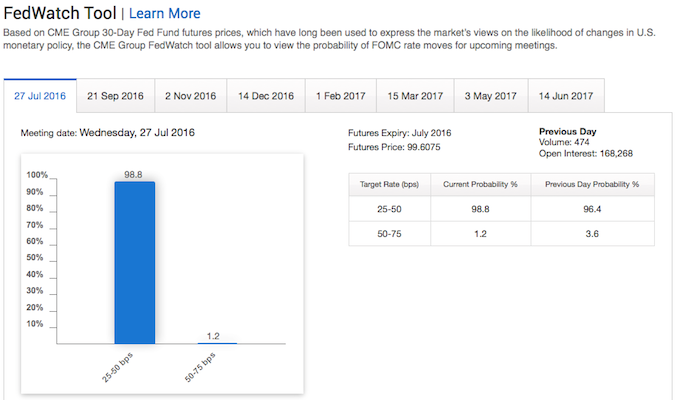Click the Futures Price: 99.6075 text
The image size is (676, 400).
[x=394, y=147]
